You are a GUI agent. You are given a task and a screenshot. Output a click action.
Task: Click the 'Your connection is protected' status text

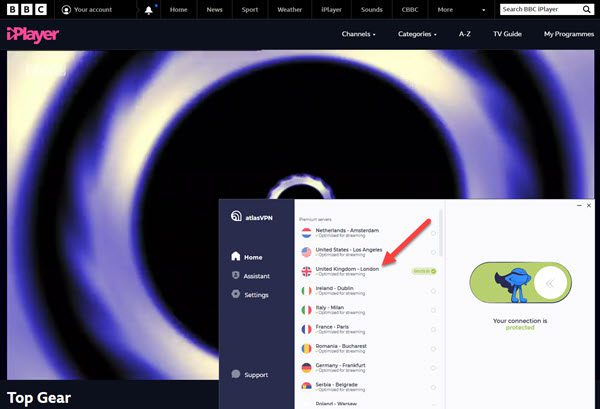coord(520,324)
